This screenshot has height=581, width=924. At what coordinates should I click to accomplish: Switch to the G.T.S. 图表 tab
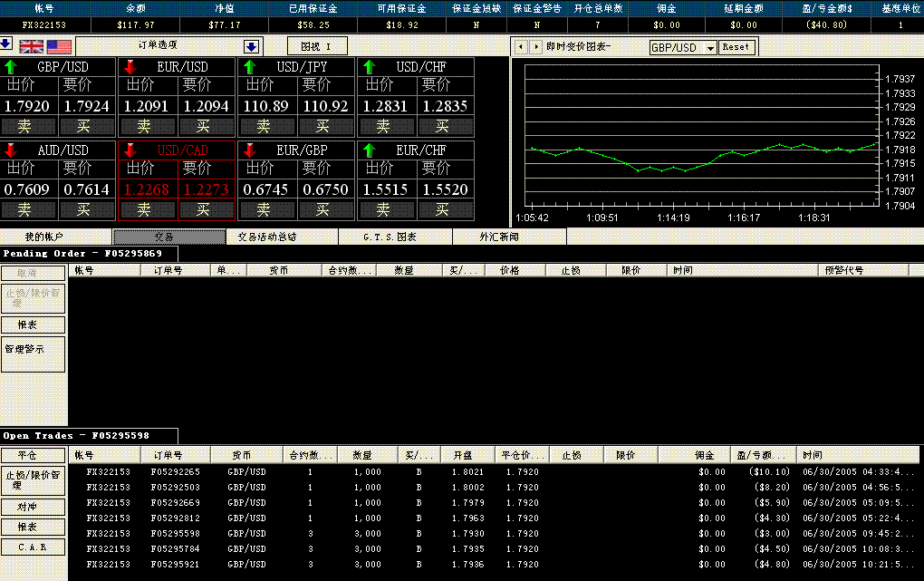pos(395,237)
